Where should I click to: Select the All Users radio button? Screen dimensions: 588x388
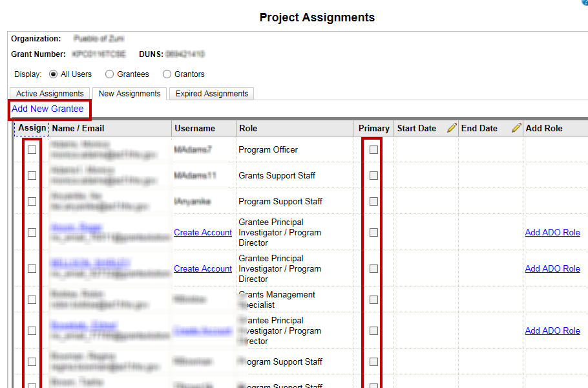click(53, 74)
